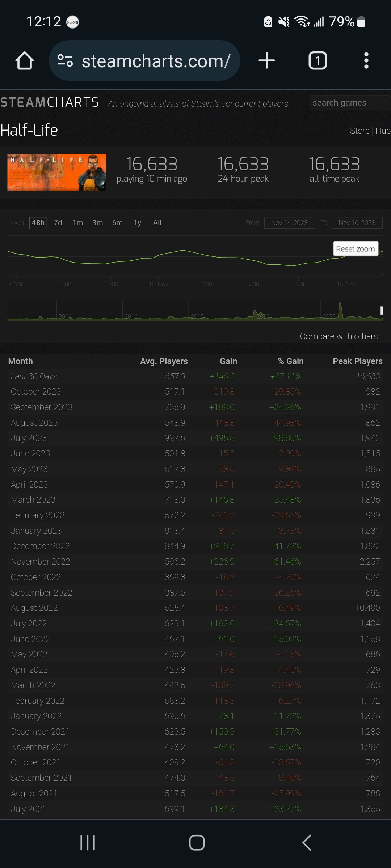The width and height of the screenshot is (391, 868).
Task: Open the tab switcher showing 1 tab
Action: click(x=318, y=60)
